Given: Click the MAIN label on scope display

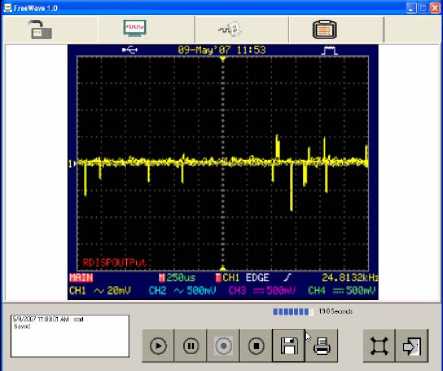Looking at the screenshot, I should click(81, 278).
